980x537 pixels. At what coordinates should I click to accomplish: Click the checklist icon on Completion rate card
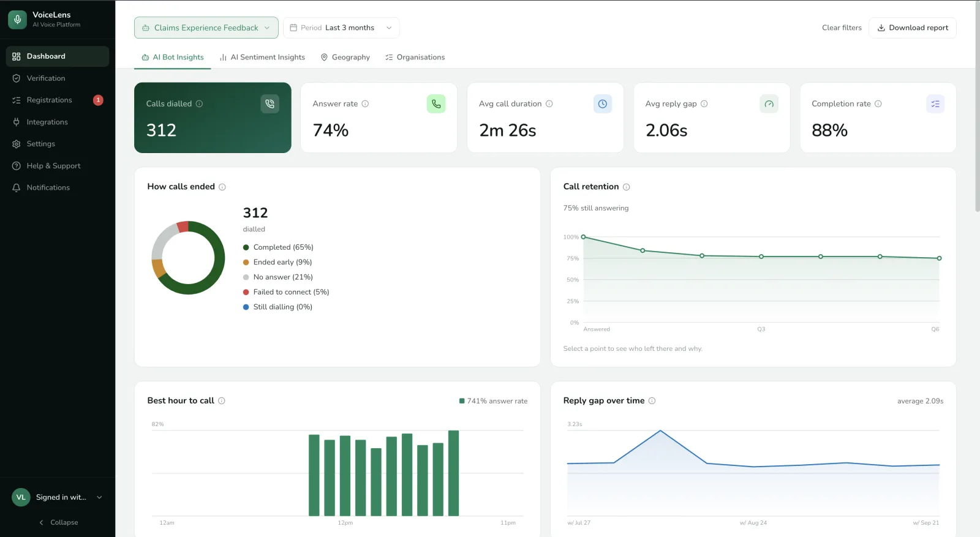(x=935, y=104)
